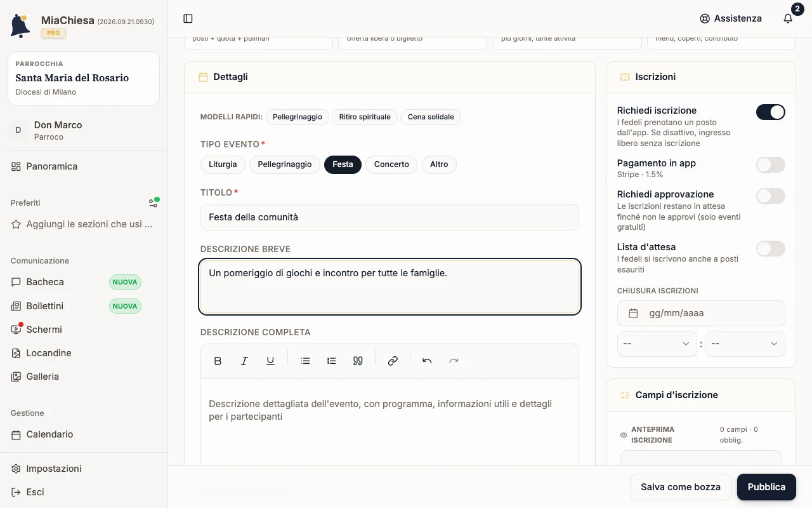Click NUOVA badge next to Bacheca
This screenshot has height=508, width=812.
125,282
